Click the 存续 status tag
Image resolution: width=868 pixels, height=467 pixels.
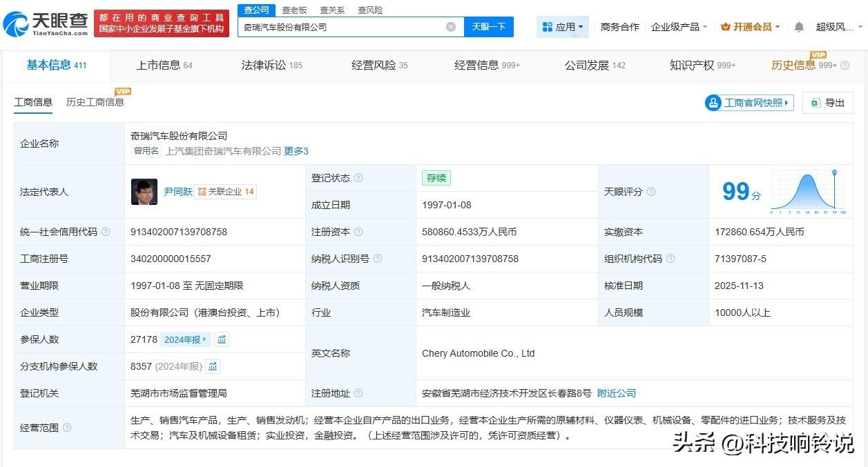(x=436, y=178)
